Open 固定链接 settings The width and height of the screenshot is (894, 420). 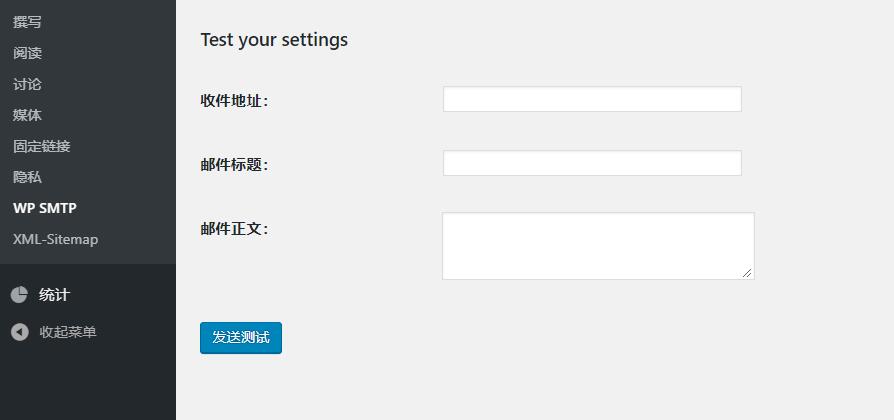tap(42, 146)
